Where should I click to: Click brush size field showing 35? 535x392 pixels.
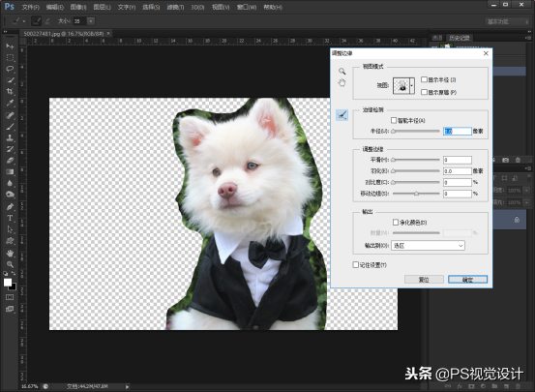coord(80,21)
